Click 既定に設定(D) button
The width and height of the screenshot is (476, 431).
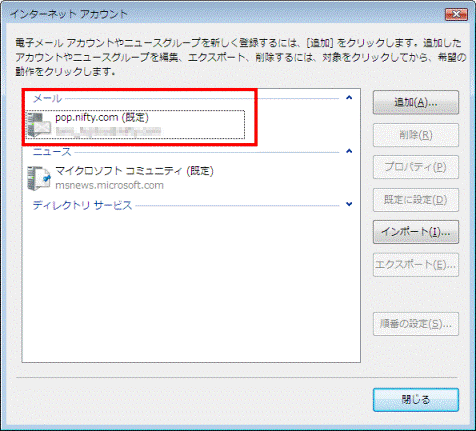point(416,200)
